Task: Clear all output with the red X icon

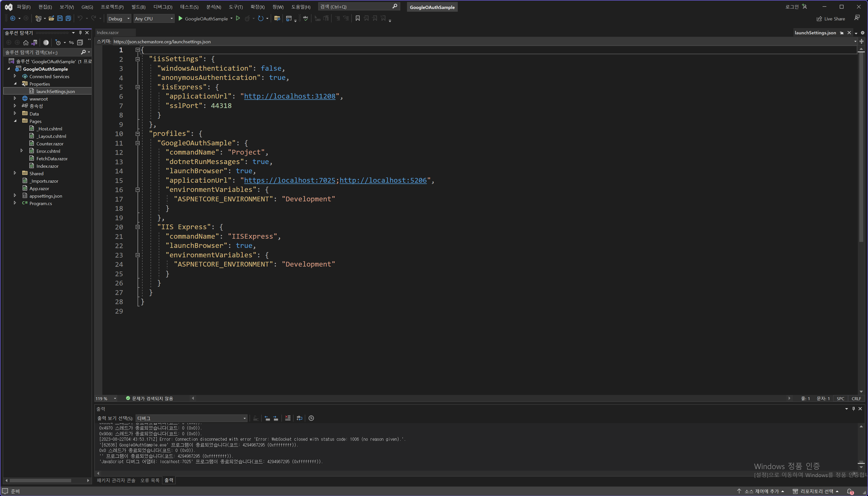Action: point(288,418)
